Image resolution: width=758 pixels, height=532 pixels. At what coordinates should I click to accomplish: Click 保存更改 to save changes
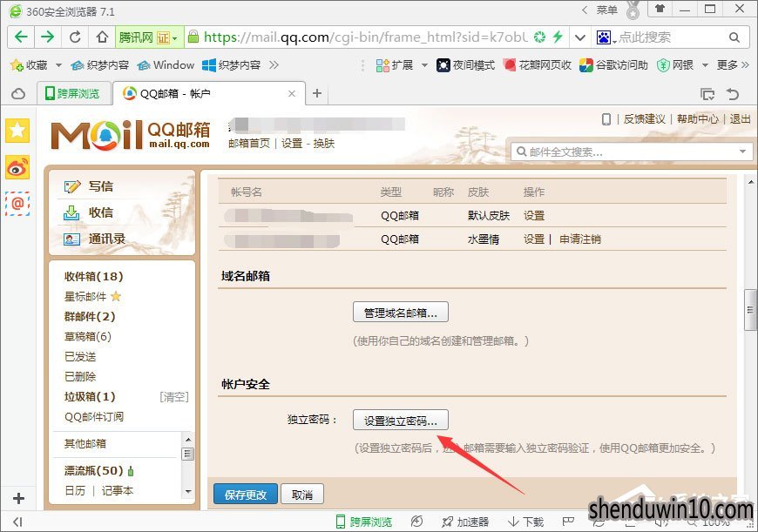point(246,495)
